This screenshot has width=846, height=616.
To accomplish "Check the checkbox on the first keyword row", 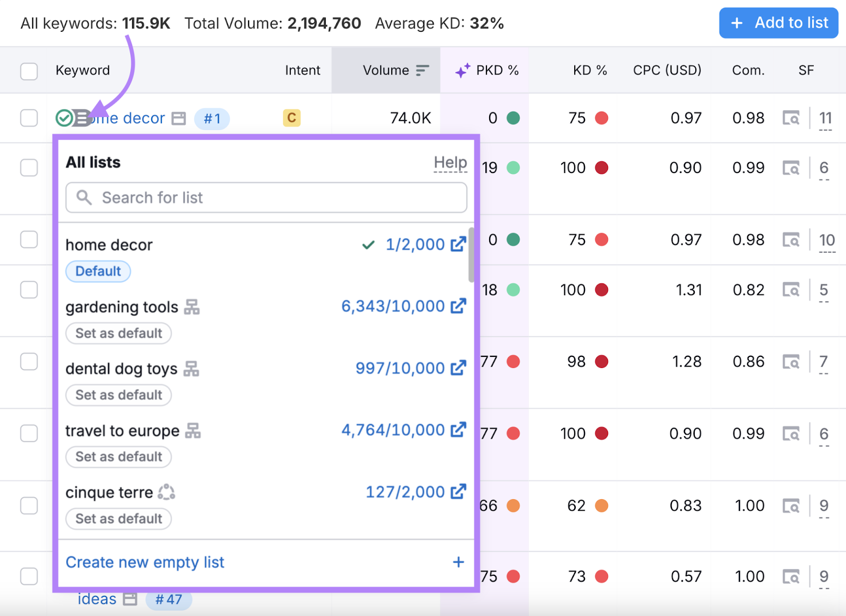I will coord(29,118).
